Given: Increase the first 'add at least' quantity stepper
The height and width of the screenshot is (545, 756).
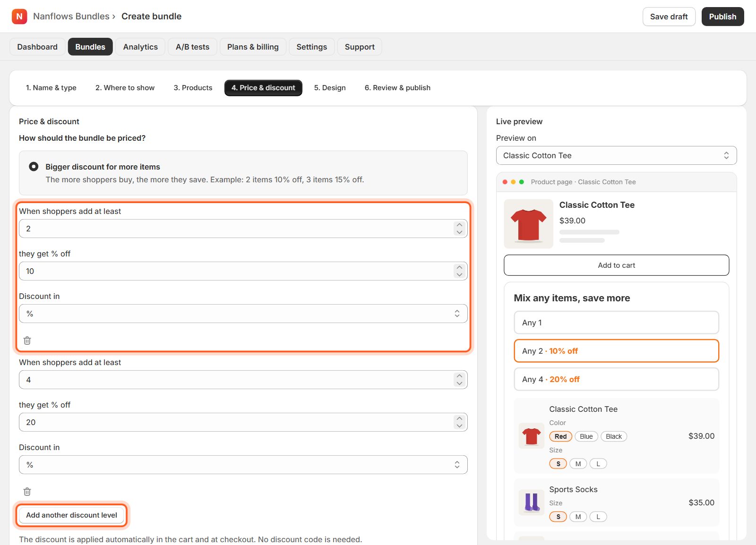Looking at the screenshot, I should coord(459,225).
